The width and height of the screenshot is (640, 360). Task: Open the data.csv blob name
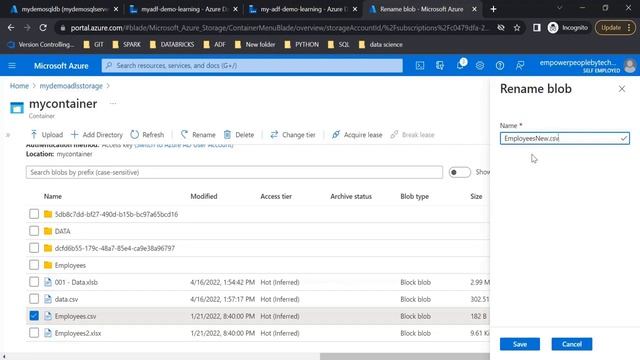(66, 299)
